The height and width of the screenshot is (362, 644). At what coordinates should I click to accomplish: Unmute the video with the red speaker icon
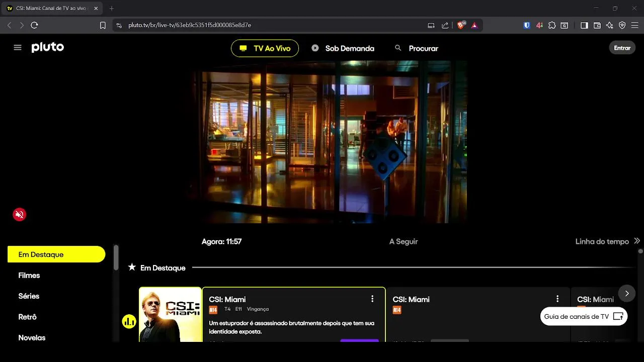pyautogui.click(x=20, y=215)
